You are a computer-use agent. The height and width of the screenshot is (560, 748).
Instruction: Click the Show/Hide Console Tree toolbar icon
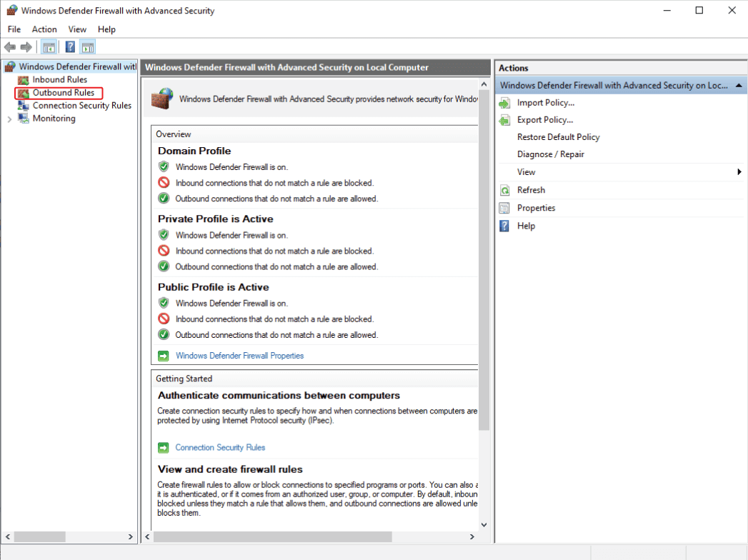coord(49,46)
